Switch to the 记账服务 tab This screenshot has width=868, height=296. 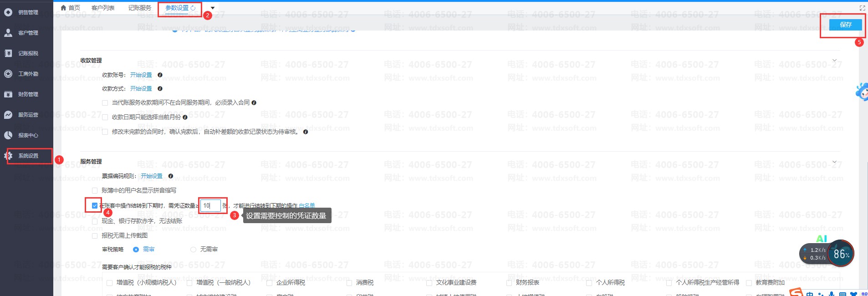click(x=139, y=8)
